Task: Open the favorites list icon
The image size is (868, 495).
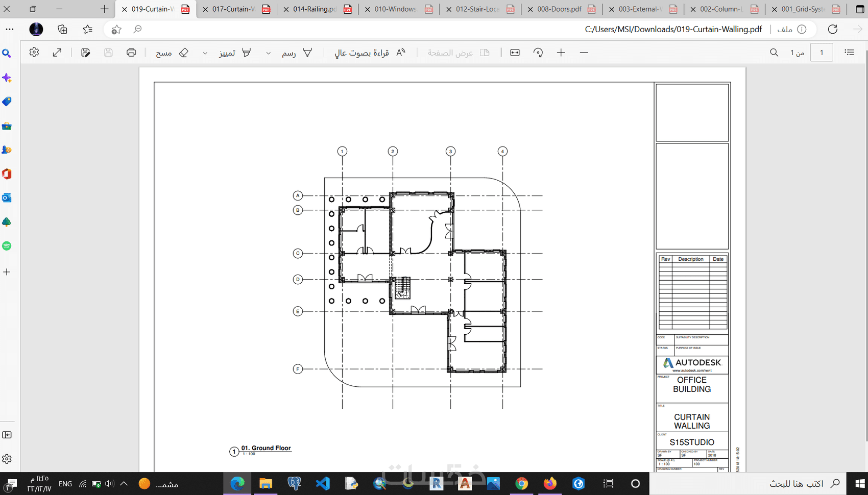Action: point(88,29)
